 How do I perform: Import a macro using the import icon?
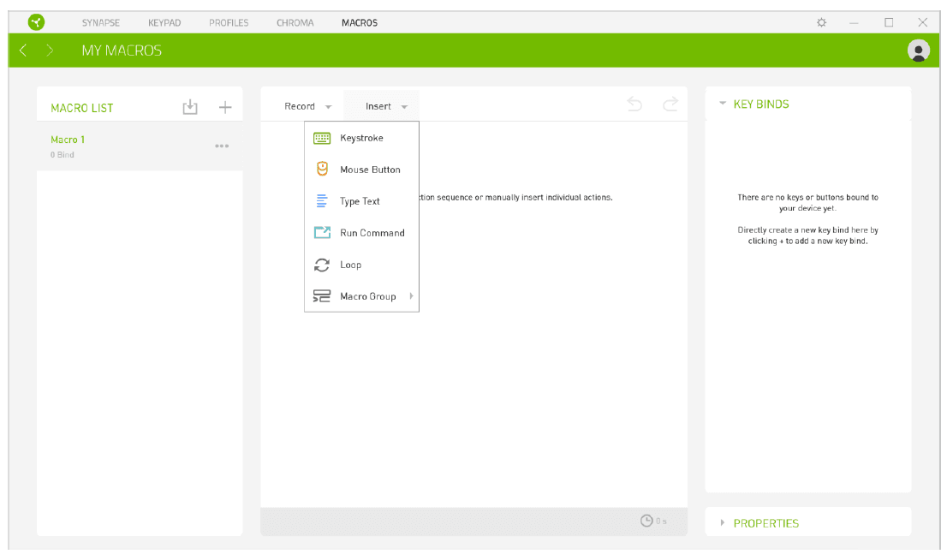coord(190,107)
